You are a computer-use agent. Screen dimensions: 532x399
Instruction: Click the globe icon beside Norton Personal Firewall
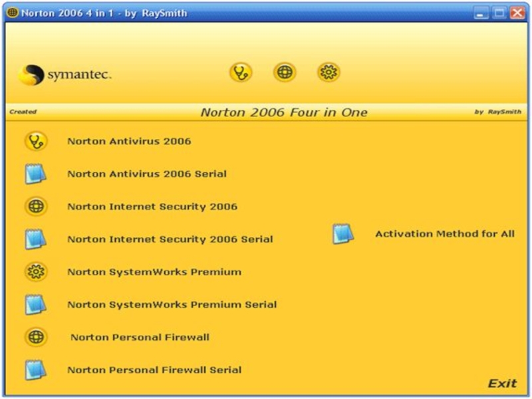[36, 337]
